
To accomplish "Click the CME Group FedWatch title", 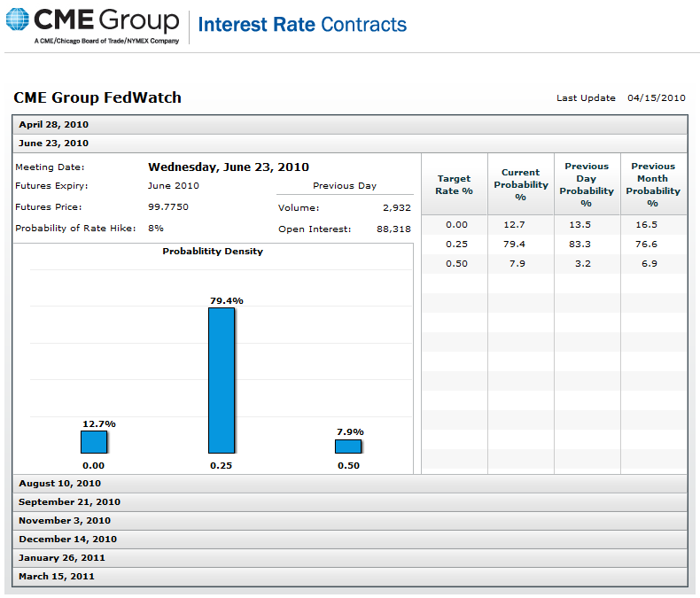I will [97, 97].
